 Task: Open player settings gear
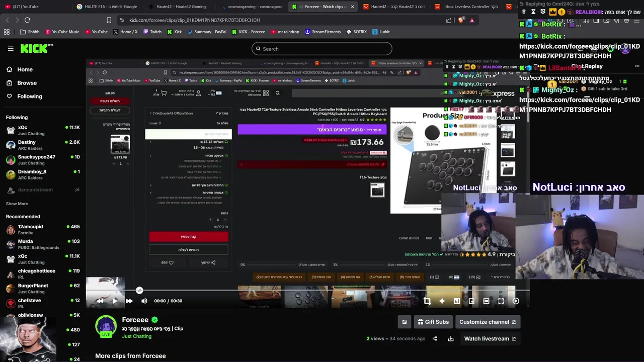[516, 301]
